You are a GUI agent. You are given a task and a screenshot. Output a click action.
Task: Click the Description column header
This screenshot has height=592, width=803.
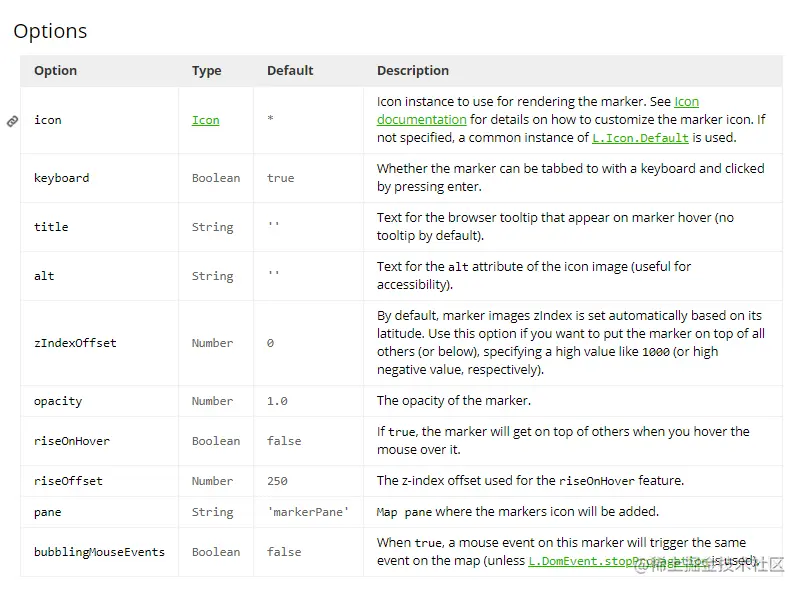pos(413,71)
